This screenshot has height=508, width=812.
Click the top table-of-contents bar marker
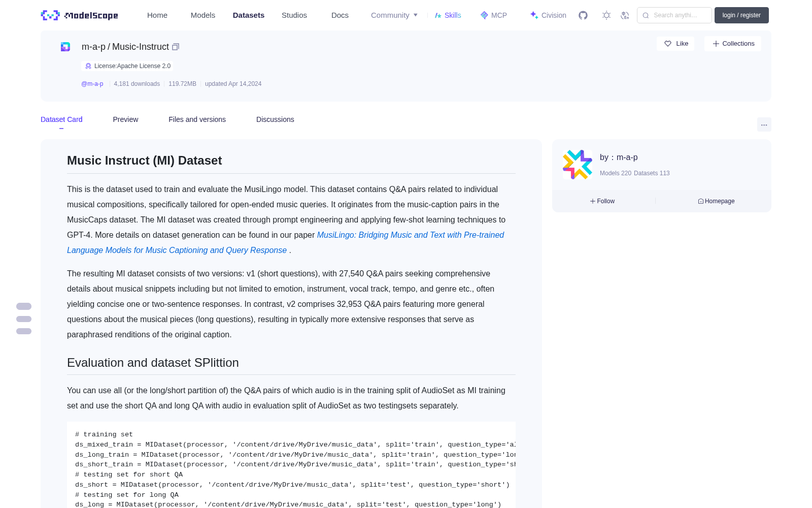coord(24,306)
